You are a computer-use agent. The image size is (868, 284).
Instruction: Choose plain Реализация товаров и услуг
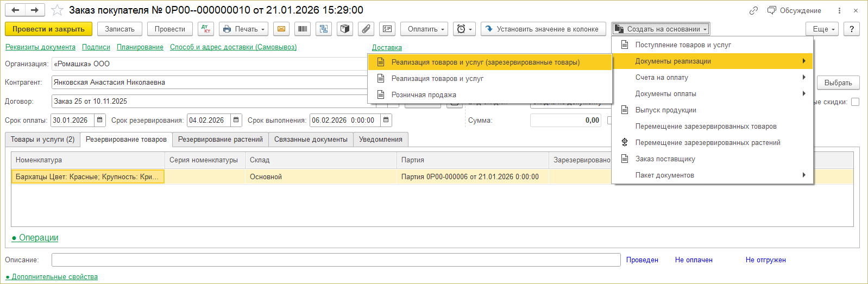490,78
